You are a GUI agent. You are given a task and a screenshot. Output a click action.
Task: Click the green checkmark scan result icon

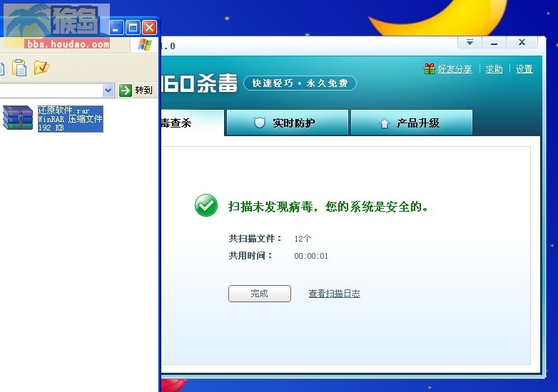pyautogui.click(x=206, y=205)
